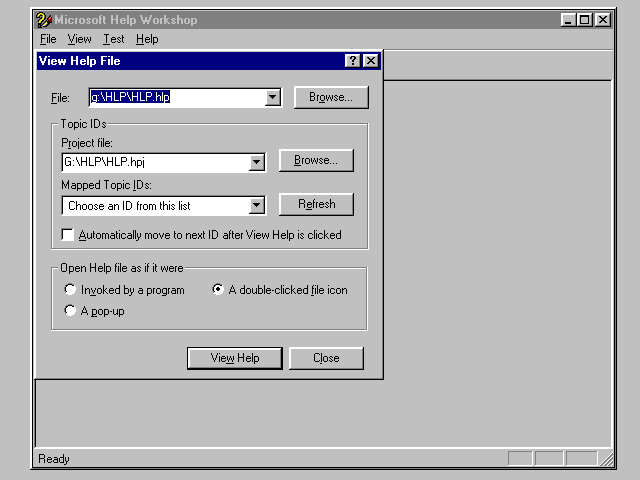Enable automatically move to next ID checkbox
640x480 pixels.
(68, 235)
